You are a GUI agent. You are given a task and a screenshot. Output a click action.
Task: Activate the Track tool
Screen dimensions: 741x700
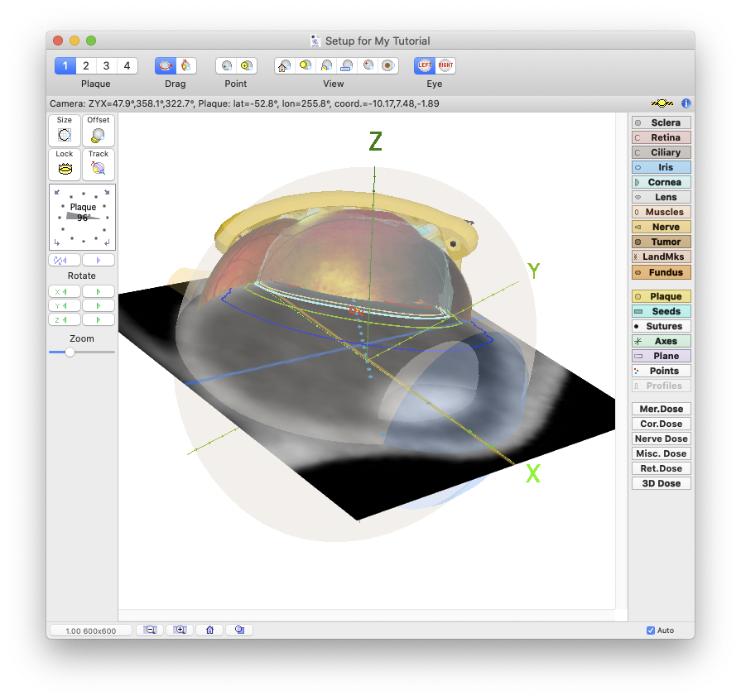point(99,165)
